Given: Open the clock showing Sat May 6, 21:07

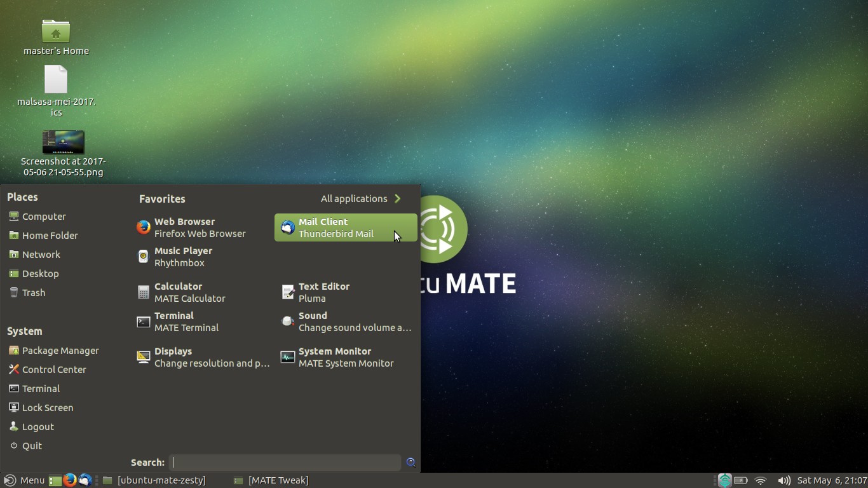Looking at the screenshot, I should click(x=832, y=480).
